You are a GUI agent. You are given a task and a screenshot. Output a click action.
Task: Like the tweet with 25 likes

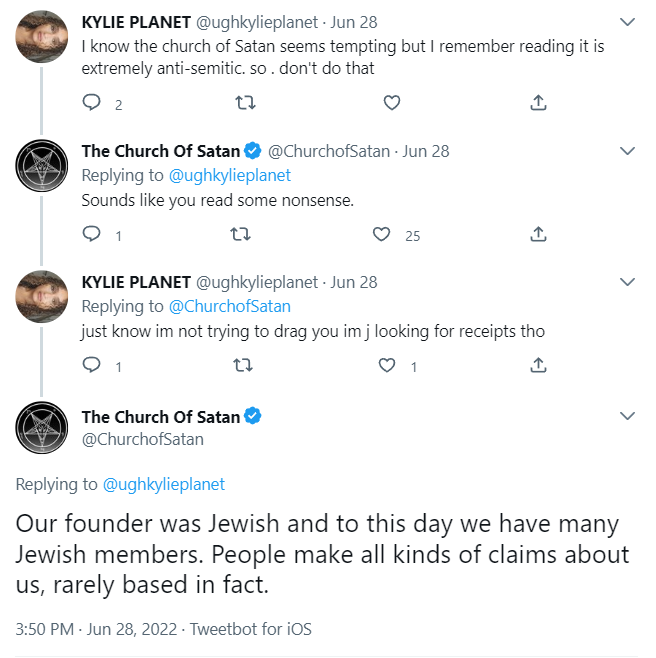381,234
